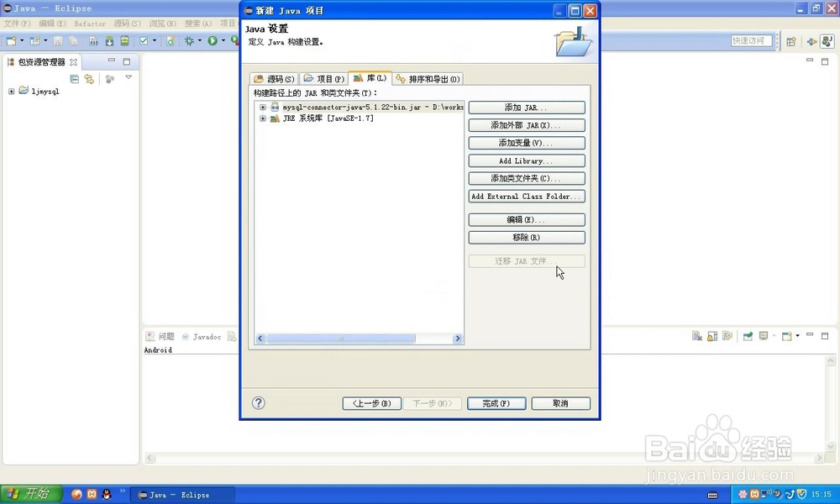The height and width of the screenshot is (504, 840).
Task: Click Add External Class Folder... button
Action: (x=527, y=196)
